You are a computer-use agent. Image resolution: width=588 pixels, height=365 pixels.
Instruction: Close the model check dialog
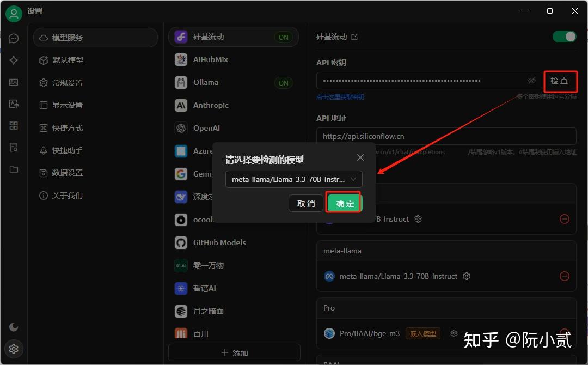point(360,157)
